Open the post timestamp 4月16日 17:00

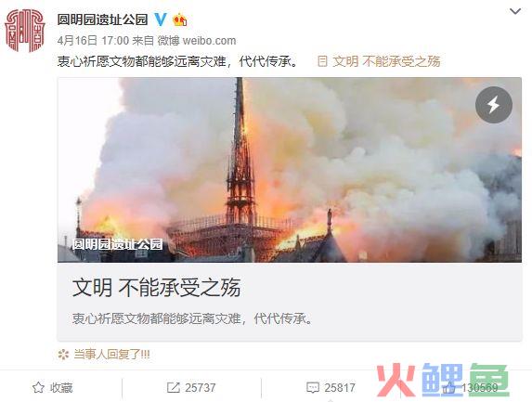coord(93,41)
